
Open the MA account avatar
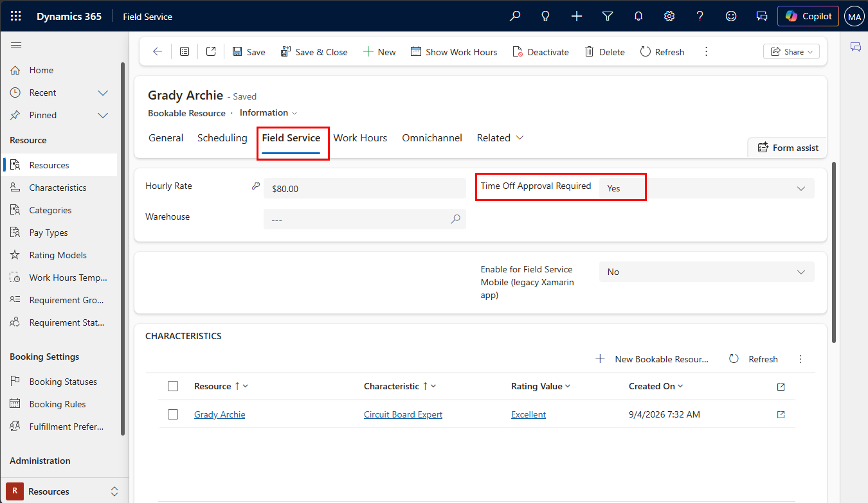(x=854, y=17)
